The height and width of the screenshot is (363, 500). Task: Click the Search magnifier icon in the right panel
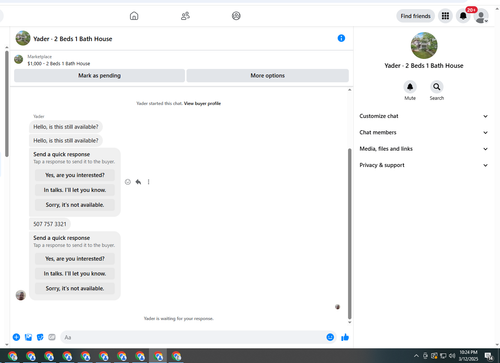point(437,87)
